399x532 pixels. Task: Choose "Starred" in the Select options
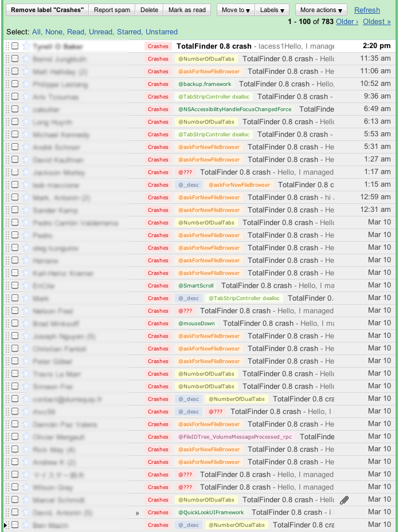128,32
